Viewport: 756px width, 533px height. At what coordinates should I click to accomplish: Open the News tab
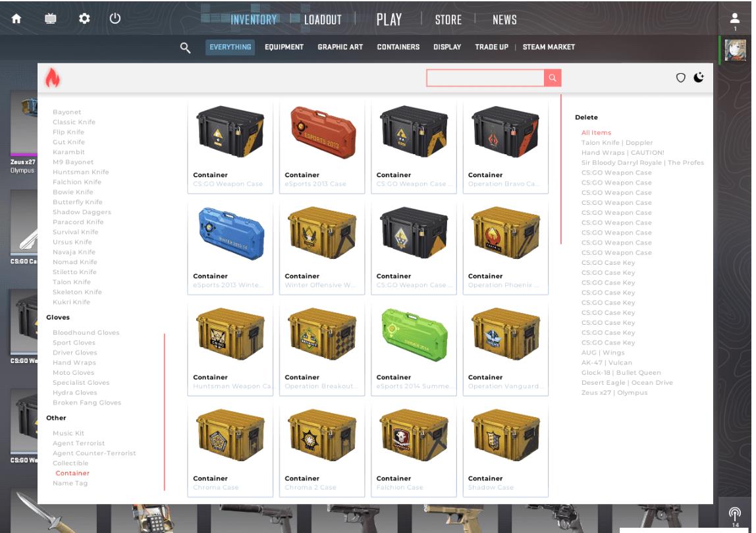504,20
